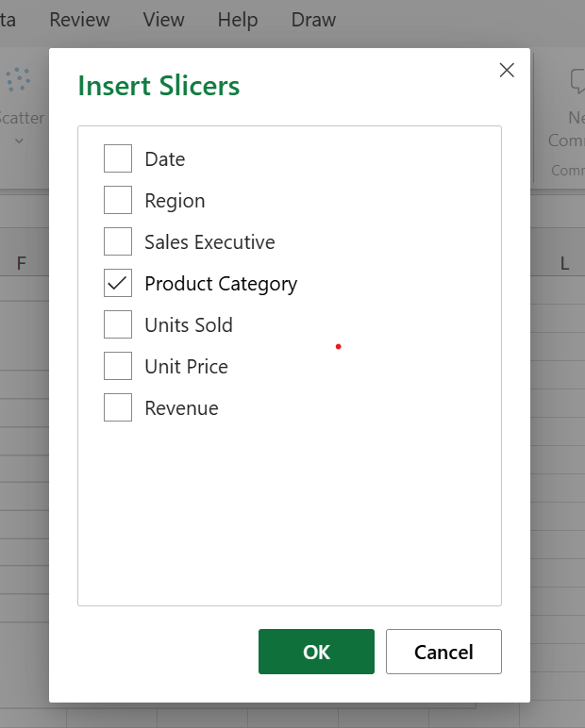Enable the Revenue slicer checkbox
The width and height of the screenshot is (585, 728).
118,407
